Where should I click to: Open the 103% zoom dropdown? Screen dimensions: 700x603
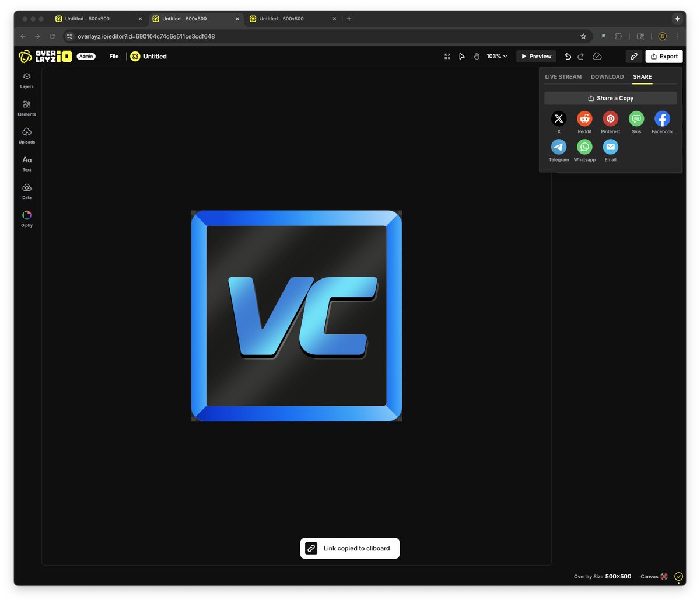tap(497, 57)
